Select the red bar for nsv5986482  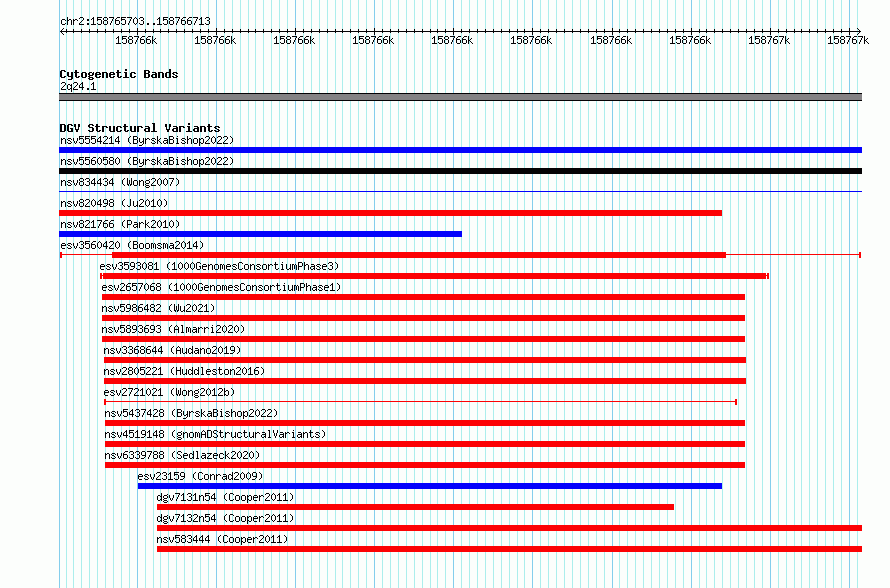(x=423, y=318)
